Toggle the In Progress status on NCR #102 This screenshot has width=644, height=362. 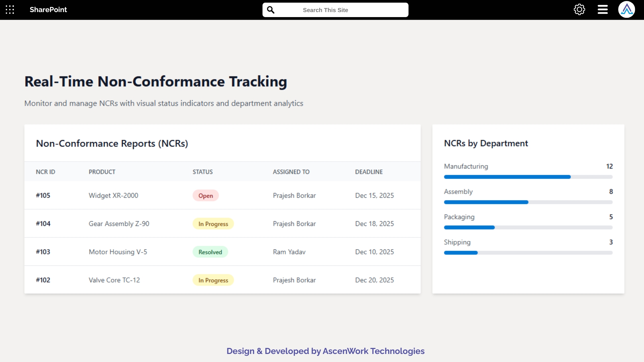(x=213, y=280)
